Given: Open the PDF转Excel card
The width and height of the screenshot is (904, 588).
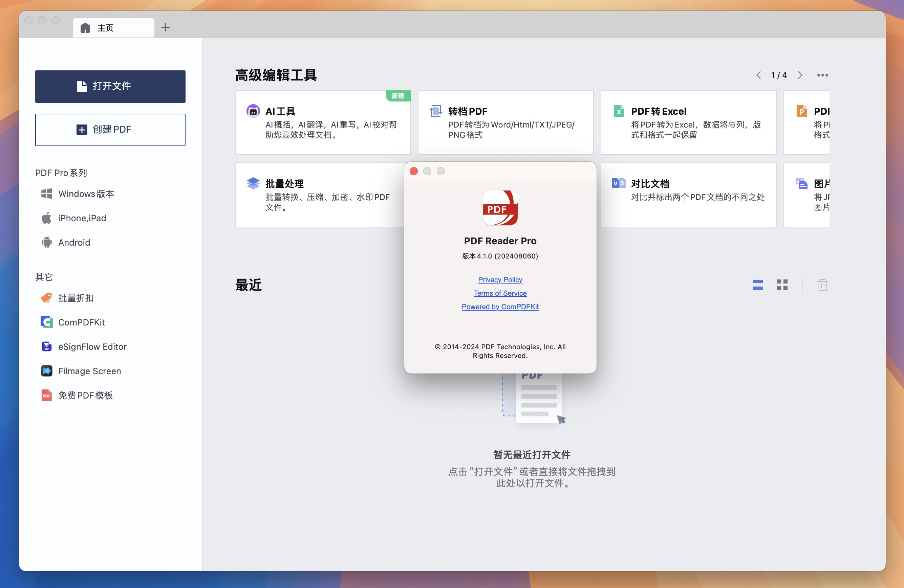Looking at the screenshot, I should [688, 122].
